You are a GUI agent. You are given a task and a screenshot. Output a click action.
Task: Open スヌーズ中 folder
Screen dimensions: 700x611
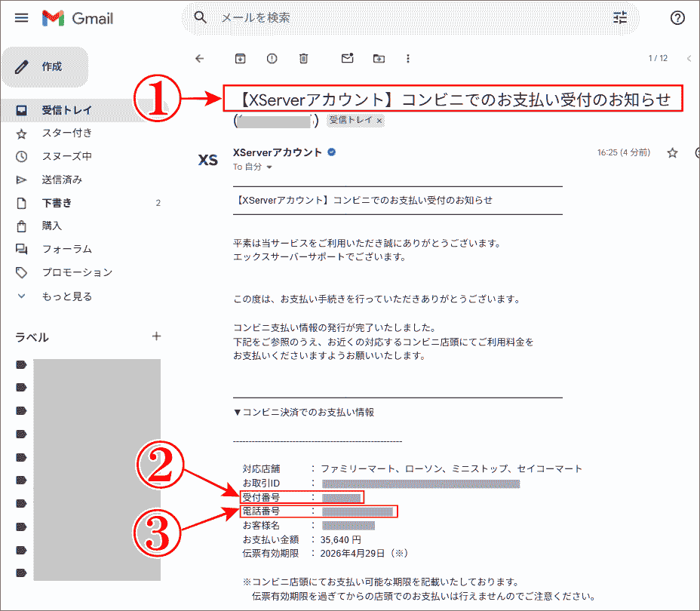67,156
